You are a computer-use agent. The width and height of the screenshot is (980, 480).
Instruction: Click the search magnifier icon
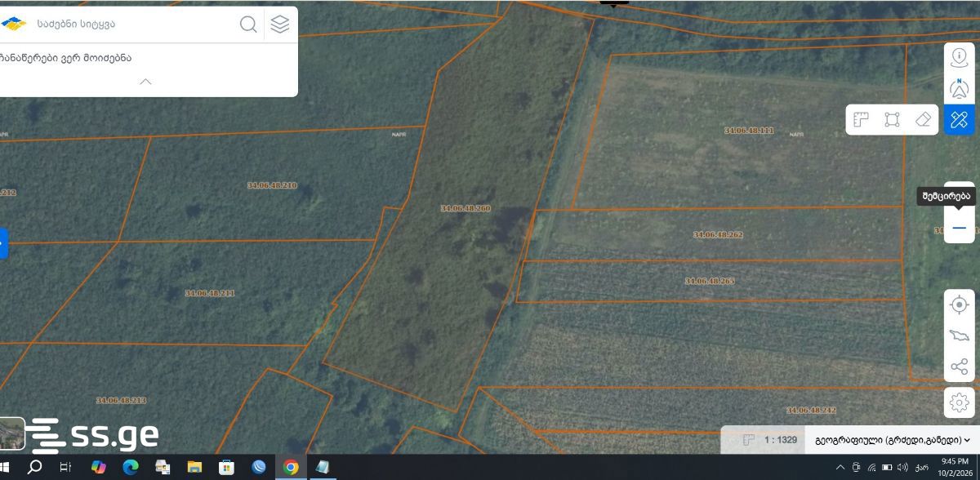(248, 24)
